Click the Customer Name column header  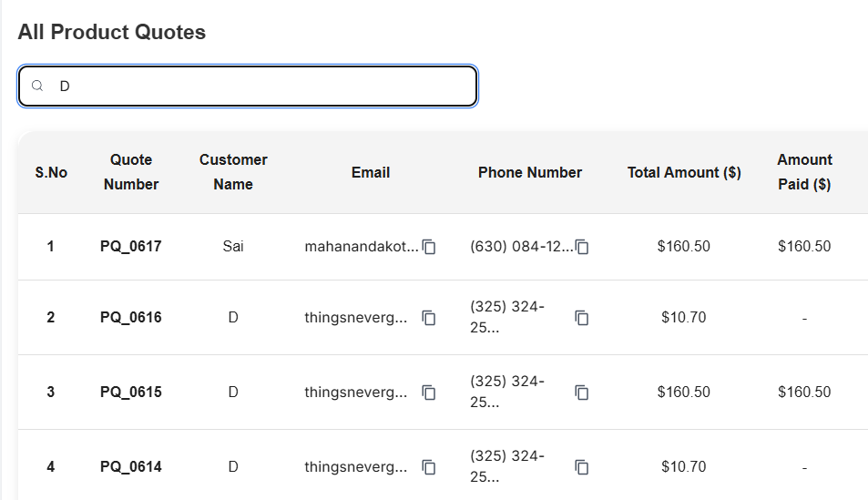233,172
